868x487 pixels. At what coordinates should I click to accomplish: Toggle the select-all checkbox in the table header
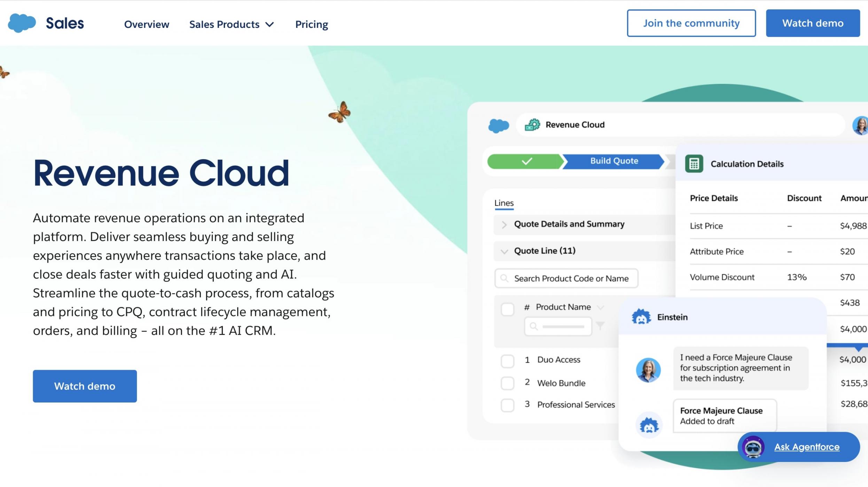(x=507, y=309)
